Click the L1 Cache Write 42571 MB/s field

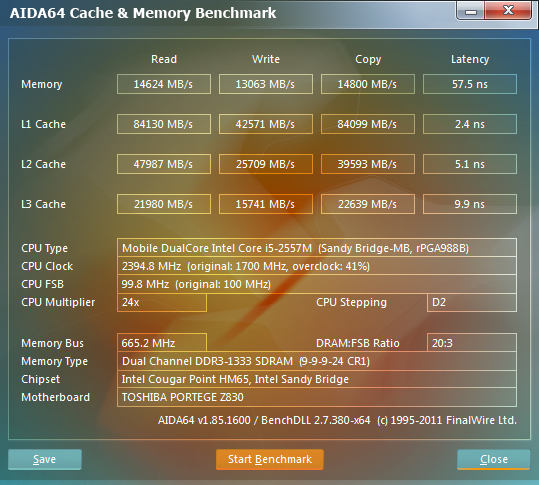(266, 124)
